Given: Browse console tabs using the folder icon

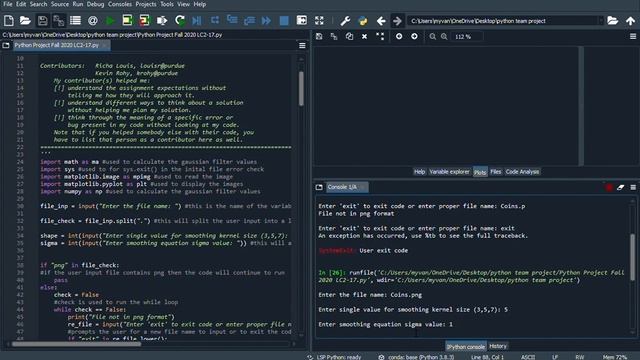Looking at the screenshot, I should [x=319, y=187].
